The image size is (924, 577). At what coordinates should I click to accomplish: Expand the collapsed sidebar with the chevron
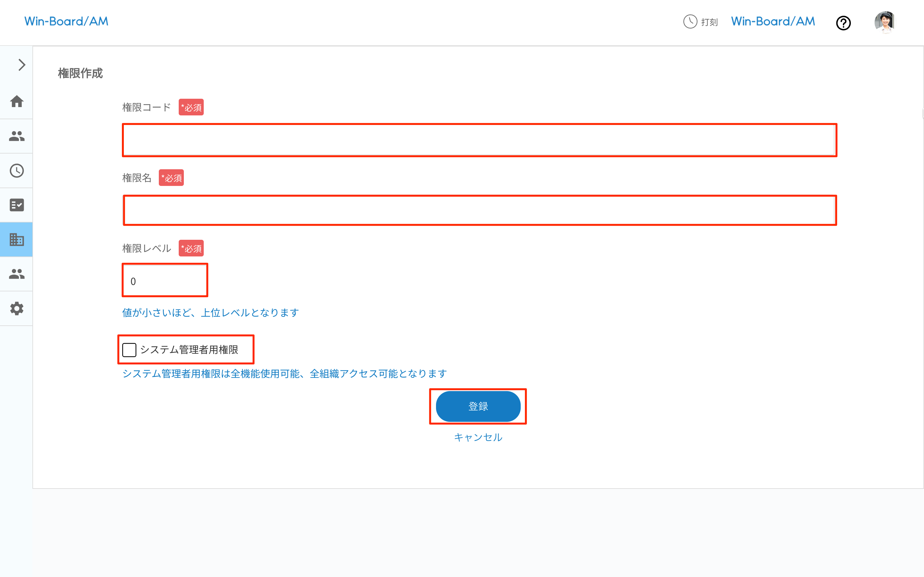(x=21, y=65)
